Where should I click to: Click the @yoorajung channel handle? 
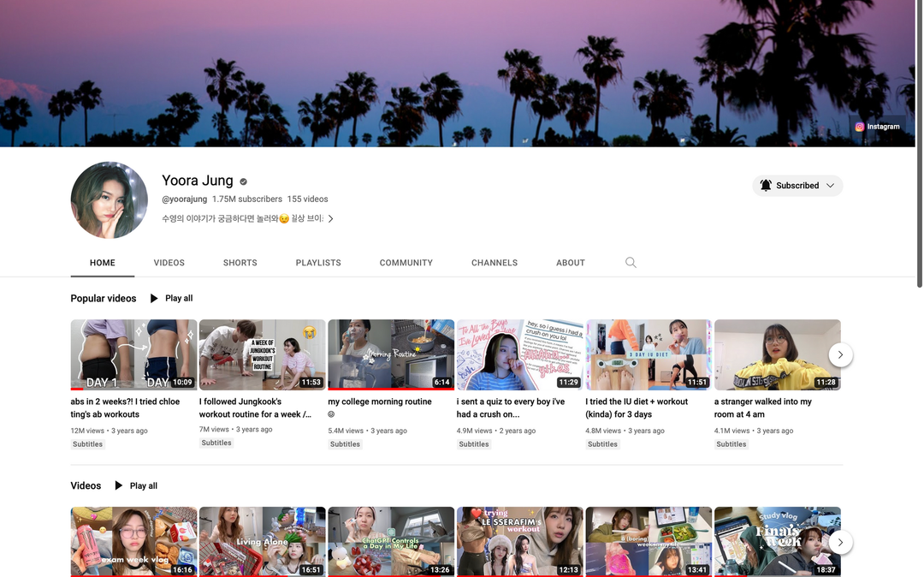click(185, 199)
